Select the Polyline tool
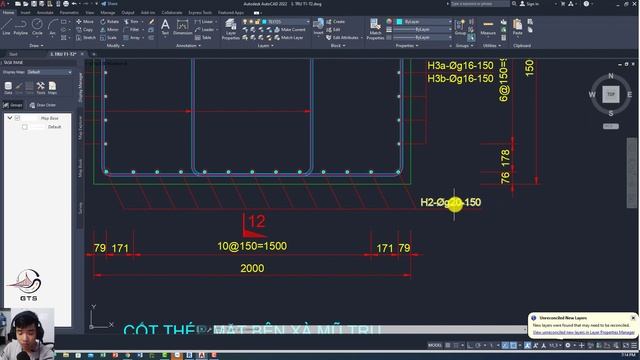The image size is (640, 360). [x=20, y=27]
